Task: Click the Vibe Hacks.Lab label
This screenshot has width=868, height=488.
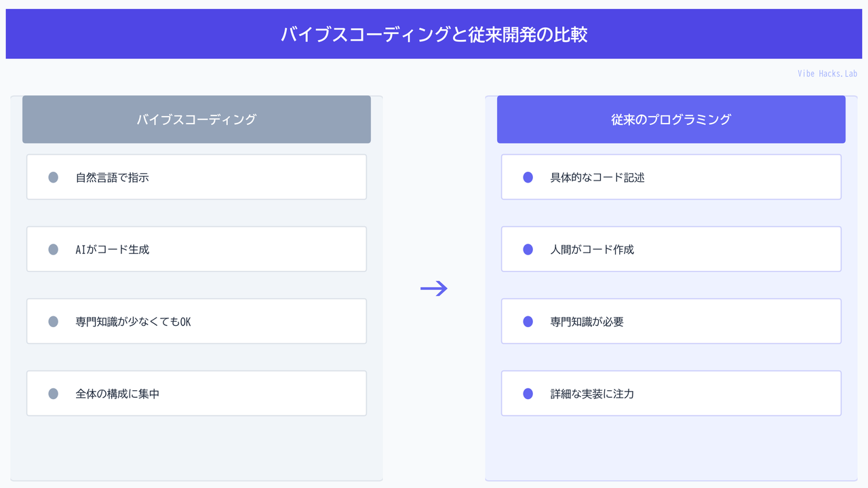Action: pyautogui.click(x=827, y=73)
